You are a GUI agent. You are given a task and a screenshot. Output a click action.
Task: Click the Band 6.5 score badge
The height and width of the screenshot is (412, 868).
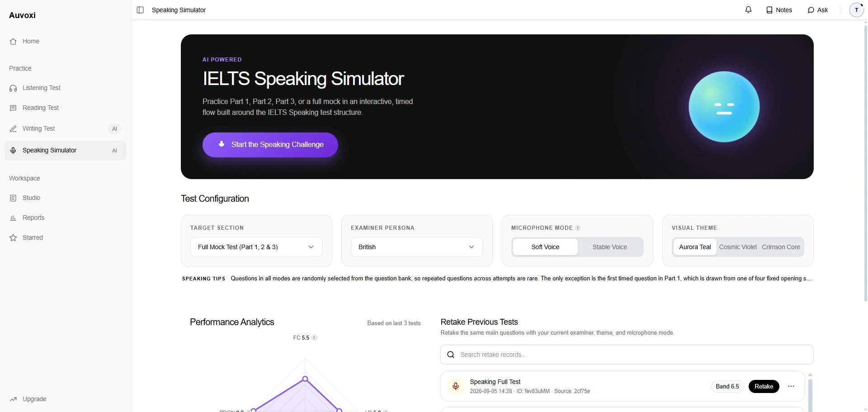(x=727, y=387)
